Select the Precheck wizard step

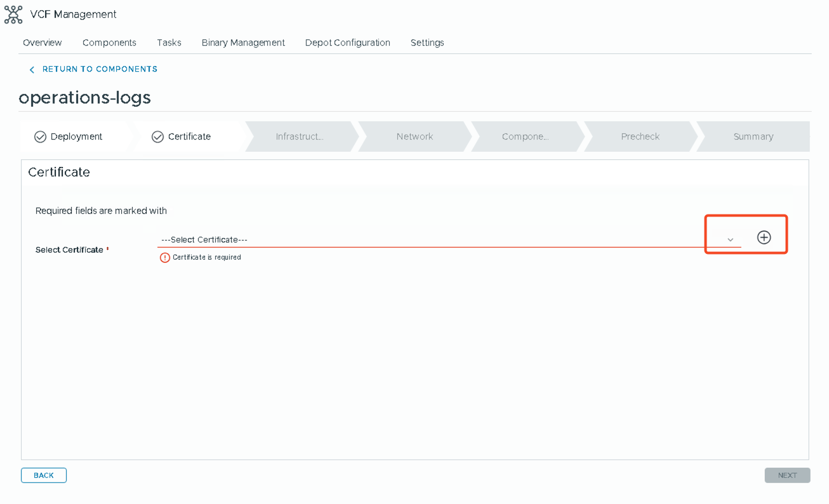[x=640, y=136]
